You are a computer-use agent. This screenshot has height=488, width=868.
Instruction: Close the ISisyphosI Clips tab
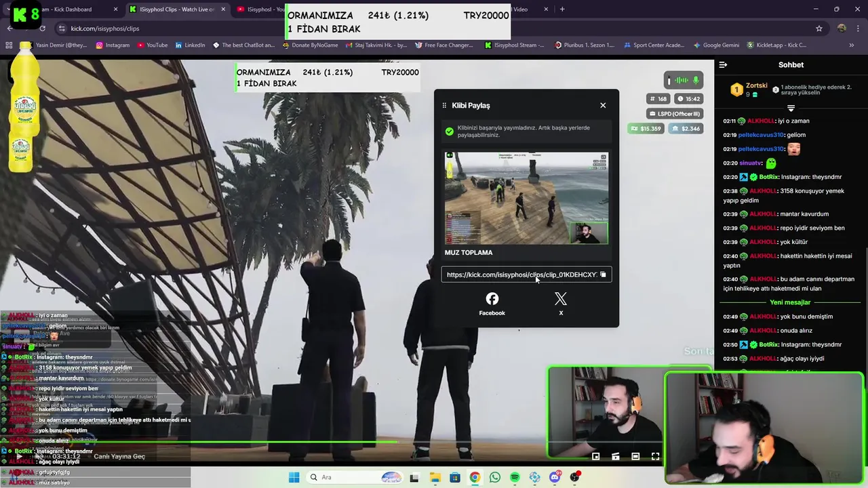[223, 9]
